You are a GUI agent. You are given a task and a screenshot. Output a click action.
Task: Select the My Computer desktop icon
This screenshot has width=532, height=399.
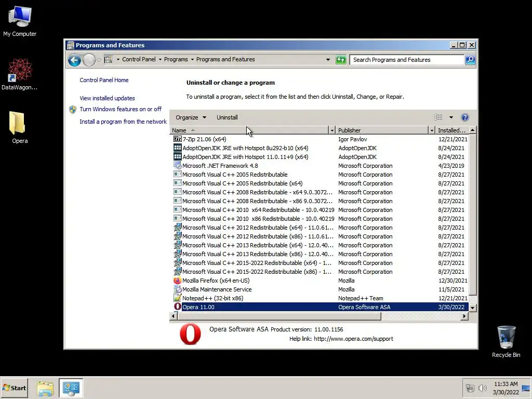pos(20,21)
